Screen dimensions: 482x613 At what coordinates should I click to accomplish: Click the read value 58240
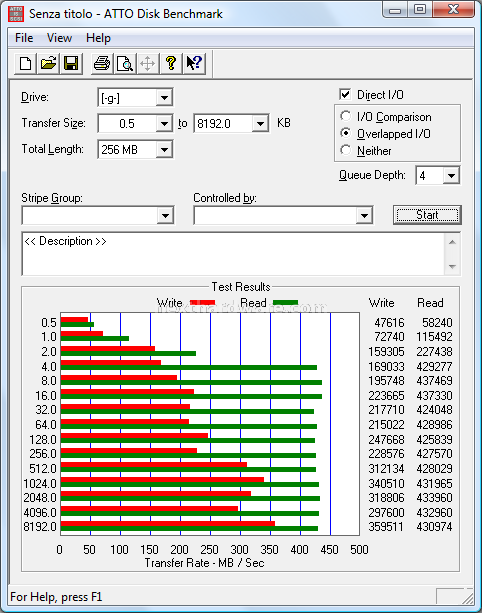click(437, 323)
